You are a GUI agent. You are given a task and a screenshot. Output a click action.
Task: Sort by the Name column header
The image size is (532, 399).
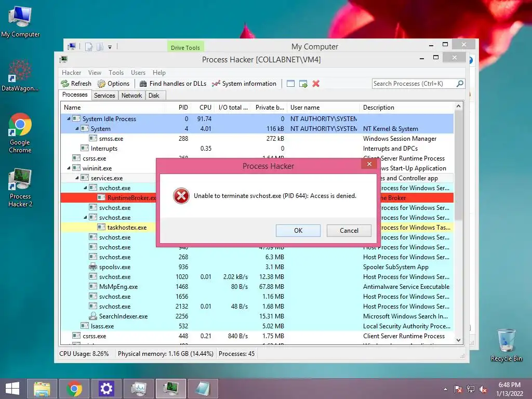pyautogui.click(x=113, y=108)
